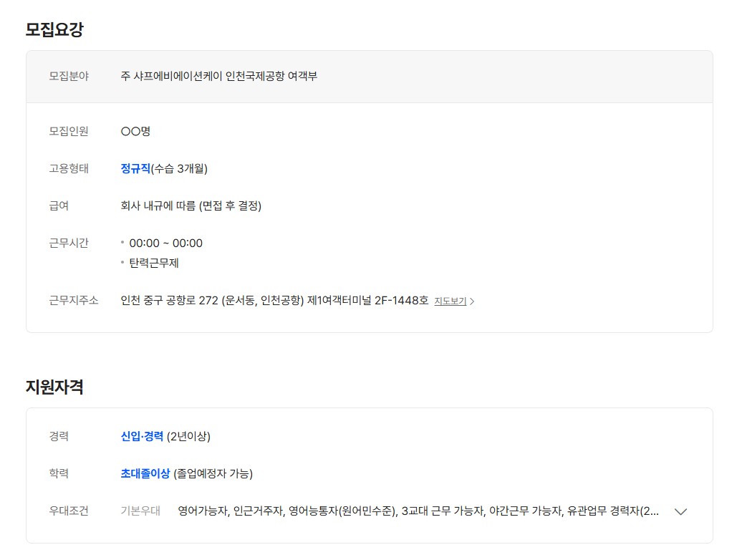Screen dimensions: 737x560
Task: Select the blue 신입·경력 career text
Action: [142, 436]
